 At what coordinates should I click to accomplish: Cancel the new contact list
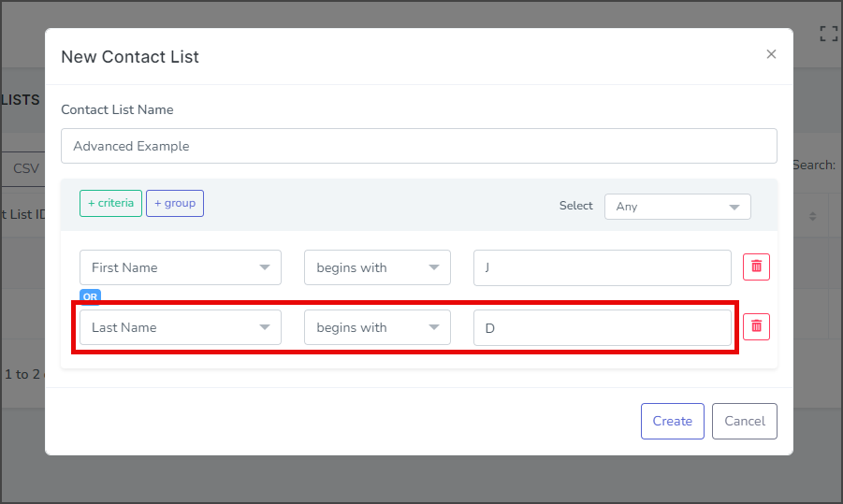(x=744, y=422)
